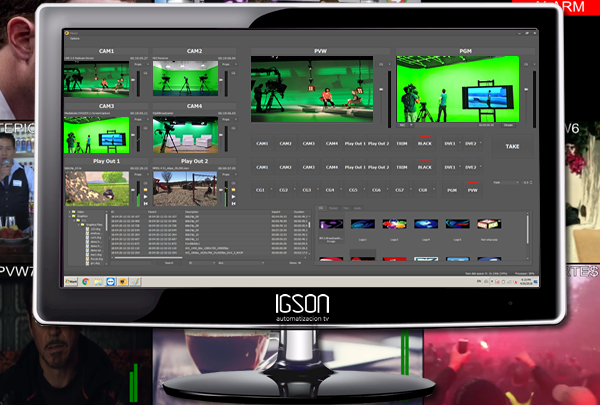
Task: Adjust the PGM audio fader
Action: (526, 90)
